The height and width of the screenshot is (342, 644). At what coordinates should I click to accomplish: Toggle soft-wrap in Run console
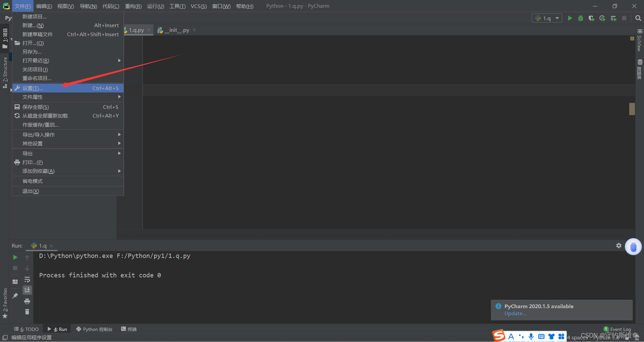pos(27,279)
